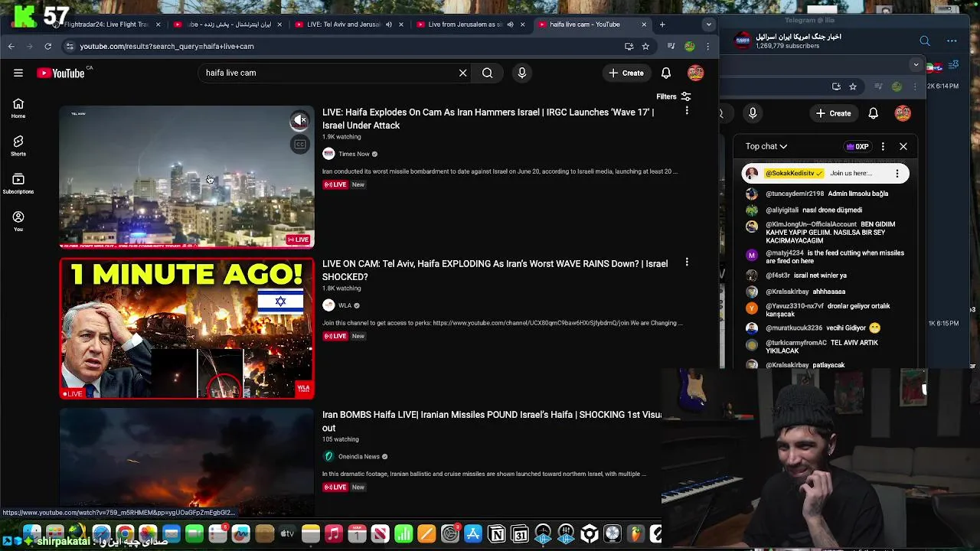Viewport: 980px width, 551px height.
Task: Click the 0XP crown badge in chat
Action: 857,146
